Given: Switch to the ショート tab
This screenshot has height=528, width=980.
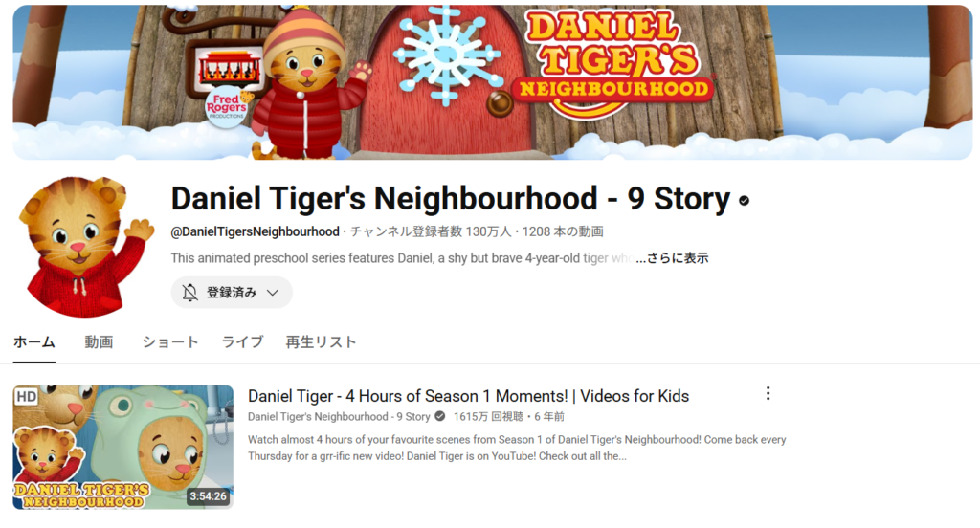Looking at the screenshot, I should (170, 341).
